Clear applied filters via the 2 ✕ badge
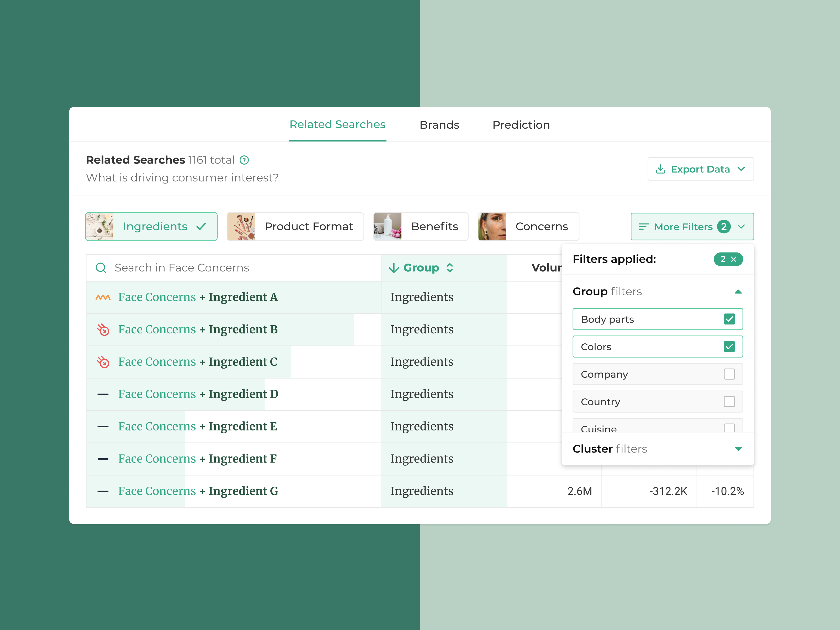840x630 pixels. pyautogui.click(x=728, y=259)
